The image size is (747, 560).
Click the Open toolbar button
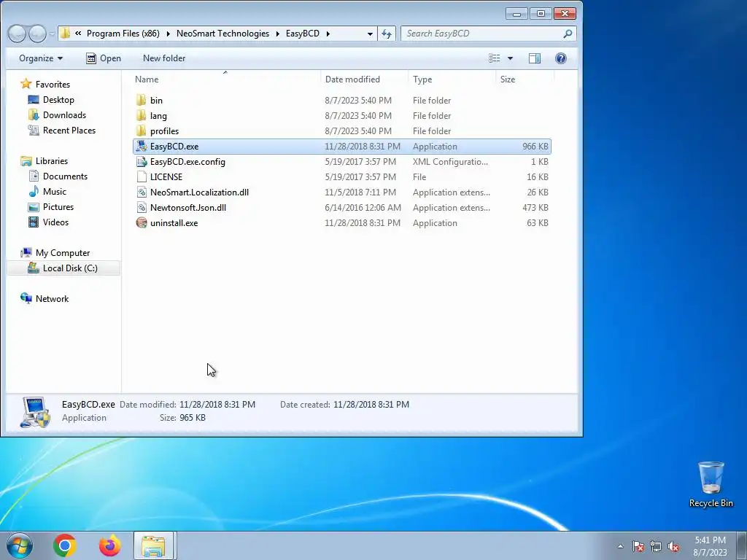click(x=104, y=58)
